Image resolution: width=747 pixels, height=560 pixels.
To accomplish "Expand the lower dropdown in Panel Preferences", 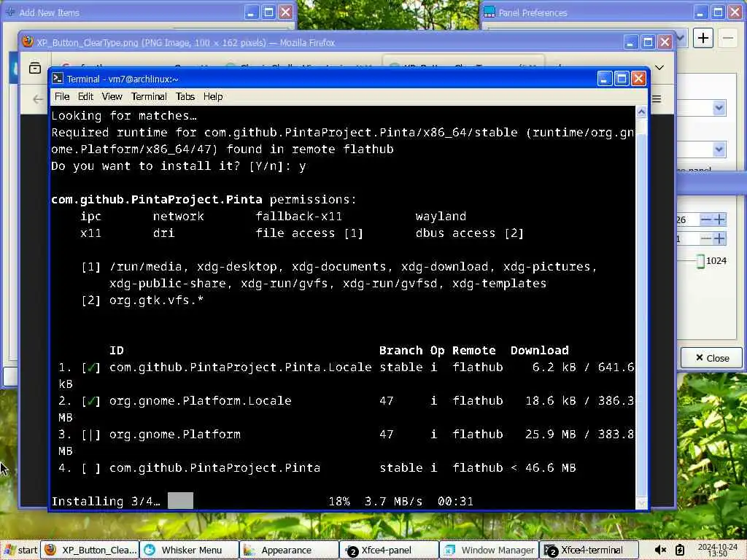I will coord(719,149).
